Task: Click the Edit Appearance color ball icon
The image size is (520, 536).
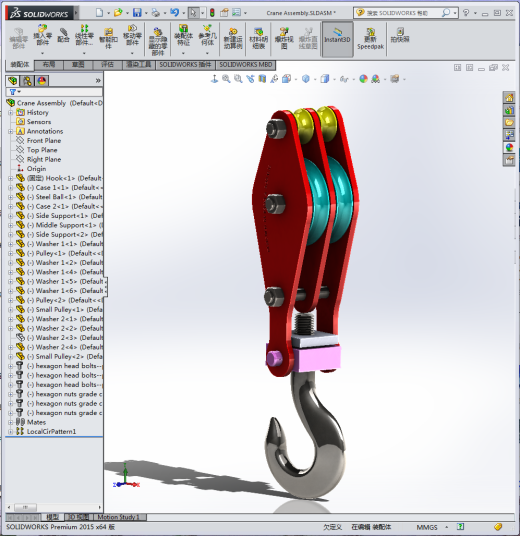Action: (363, 79)
